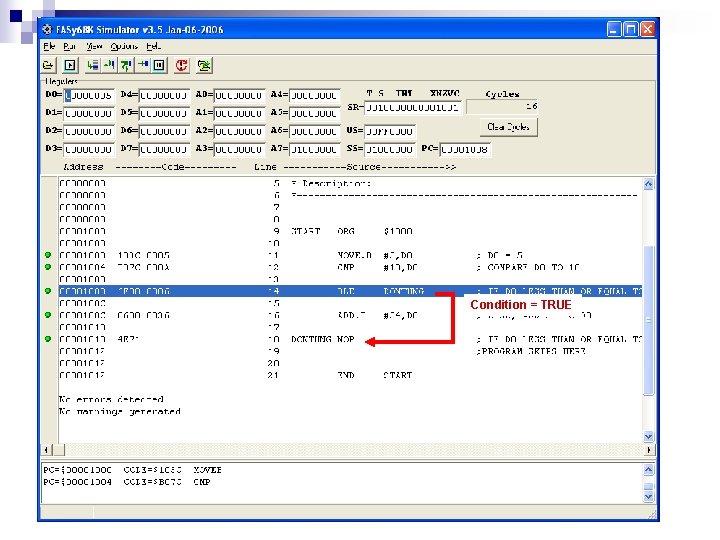Image resolution: width=720 pixels, height=540 pixels.
Task: Click the SR status register field
Action: [x=412, y=107]
